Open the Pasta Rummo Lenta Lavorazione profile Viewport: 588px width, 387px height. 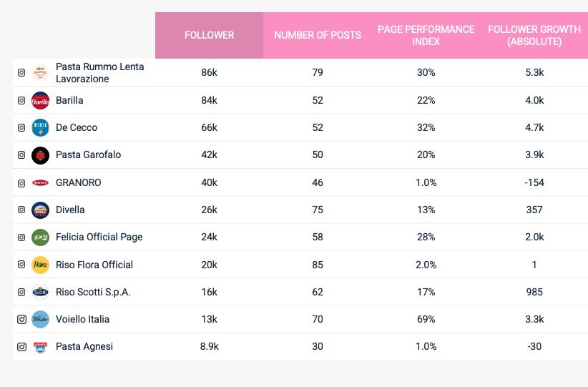(x=99, y=73)
